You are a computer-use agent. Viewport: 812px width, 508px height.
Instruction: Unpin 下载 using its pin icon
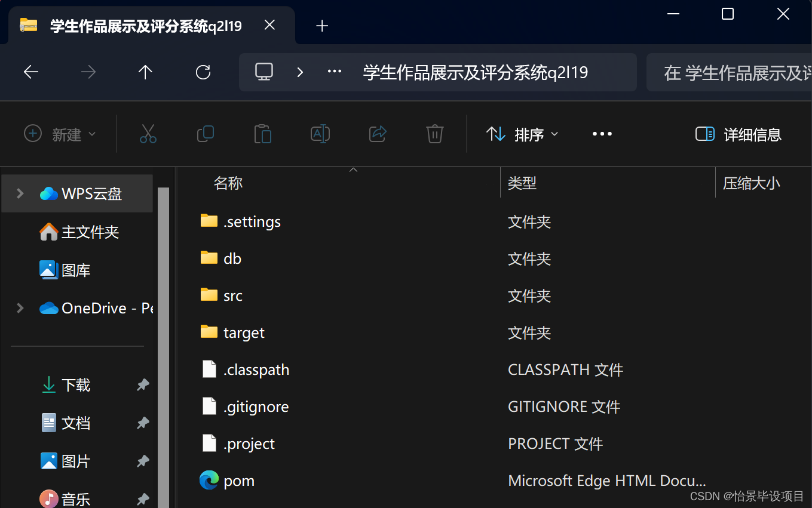143,385
